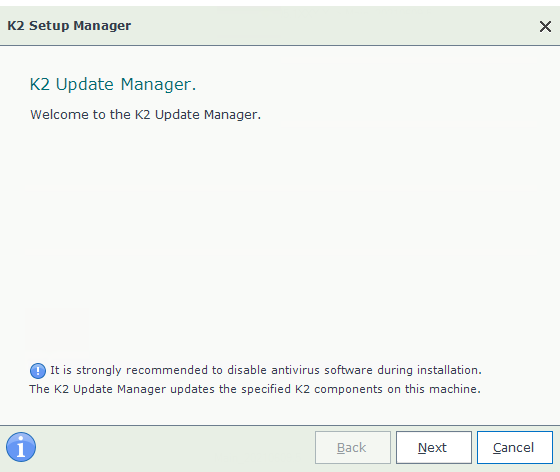Cancel the K2 update setup
The width and height of the screenshot is (560, 472).
pyautogui.click(x=515, y=447)
